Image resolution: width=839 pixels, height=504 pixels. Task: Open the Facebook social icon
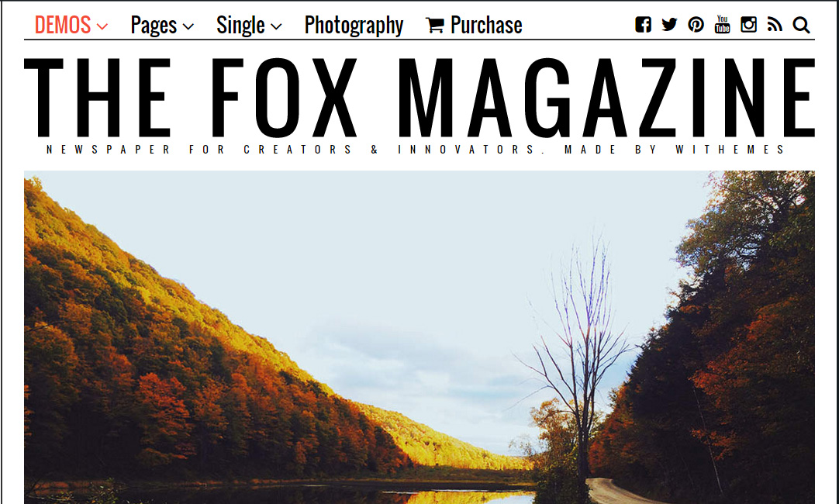tap(643, 25)
